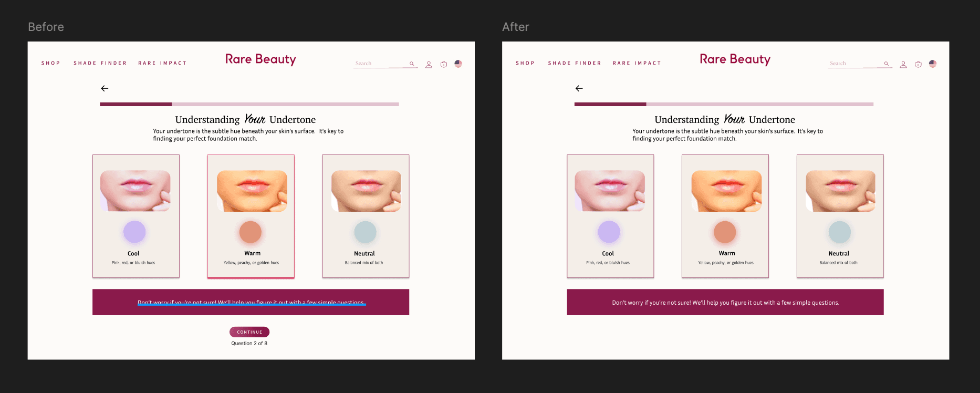Open the SHOP menu in the After mockup
The width and height of the screenshot is (980, 393).
tap(525, 63)
